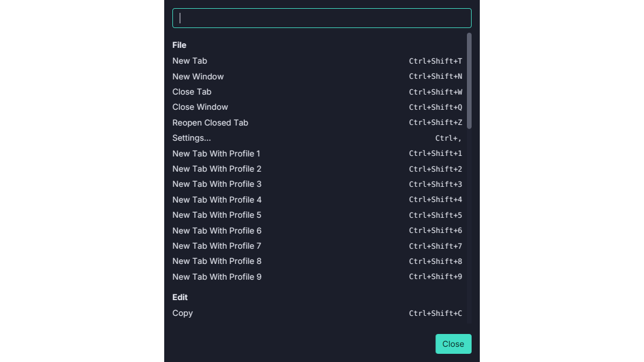Viewport: 644px width, 362px height.
Task: Choose the Copy command under Edit
Action: [317, 313]
